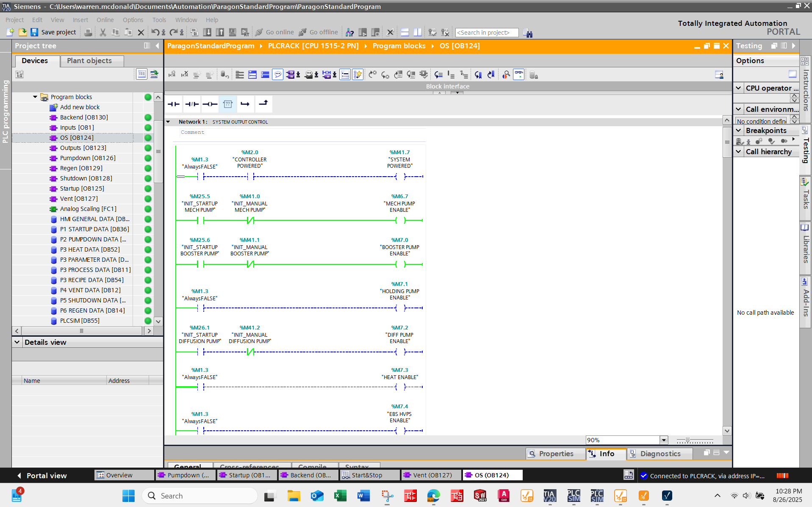The width and height of the screenshot is (812, 507).
Task: Collapse the Details view section
Action: 17,342
